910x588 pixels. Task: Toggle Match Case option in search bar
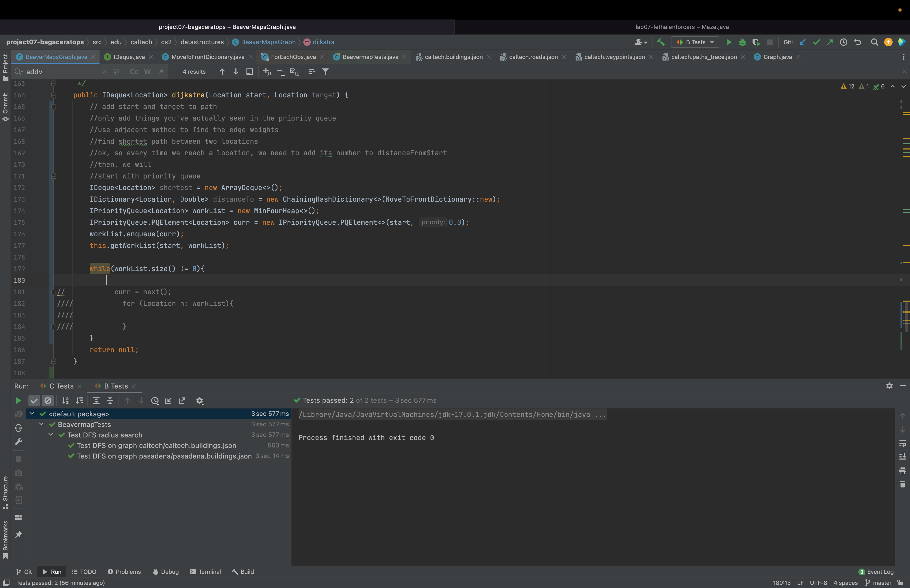coord(134,72)
